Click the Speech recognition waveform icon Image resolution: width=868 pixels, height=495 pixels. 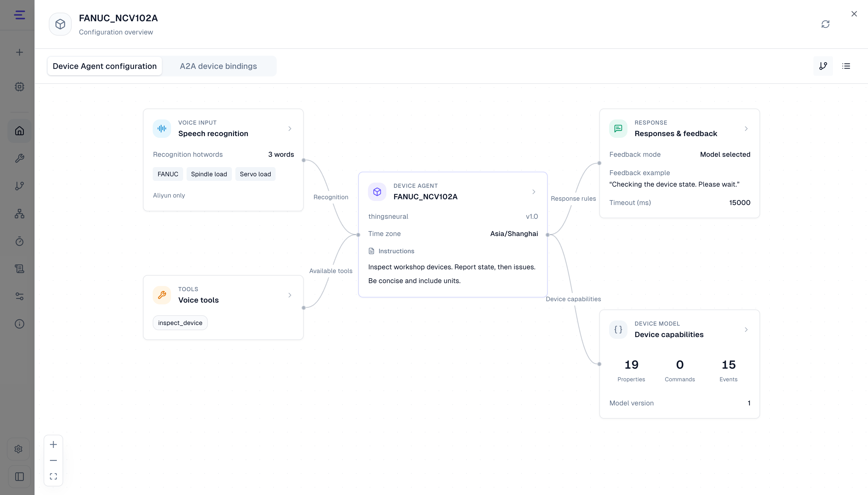tap(162, 129)
